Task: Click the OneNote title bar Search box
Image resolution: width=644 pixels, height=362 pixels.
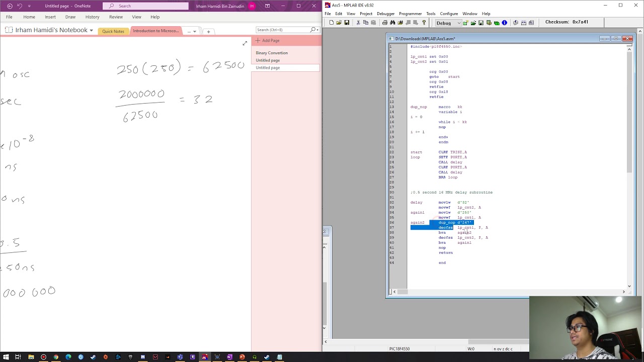Action: pos(146,6)
